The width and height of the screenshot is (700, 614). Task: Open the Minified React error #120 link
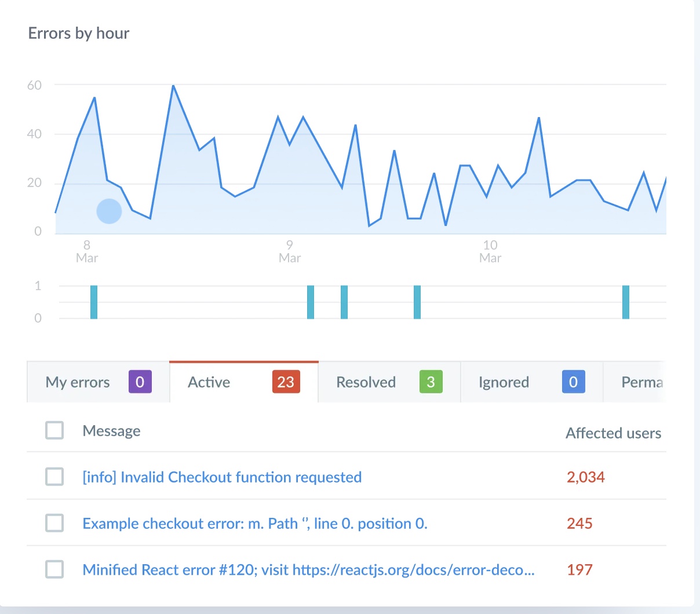pyautogui.click(x=309, y=569)
